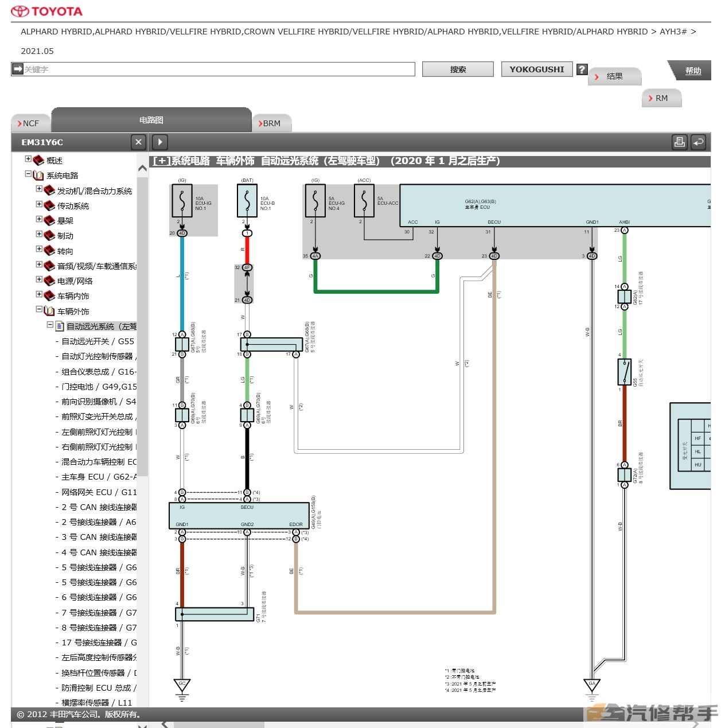721x728 pixels.
Task: Select 网络网关 ECU / G11 tree item
Action: (x=99, y=492)
